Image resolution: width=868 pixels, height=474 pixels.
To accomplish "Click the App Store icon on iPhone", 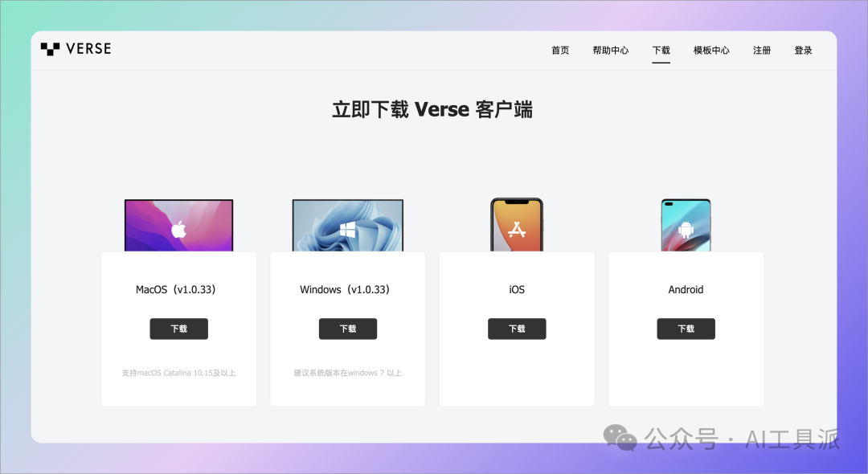I will coord(517,229).
